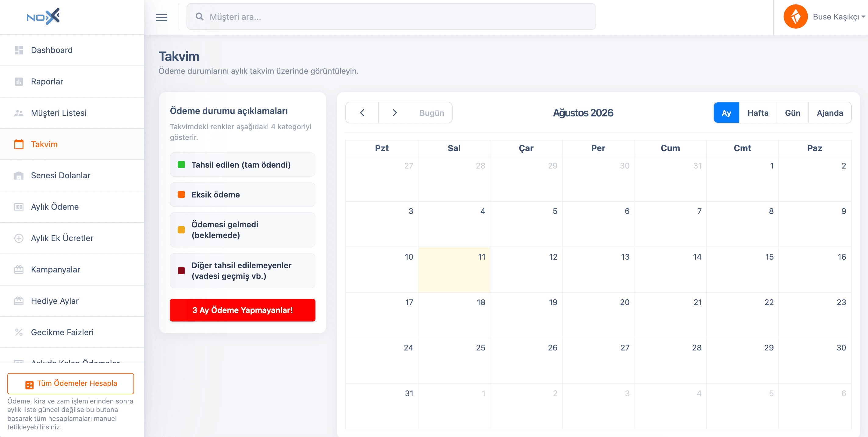
Task: Click the Senesi Dolanlar building icon
Action: click(19, 176)
